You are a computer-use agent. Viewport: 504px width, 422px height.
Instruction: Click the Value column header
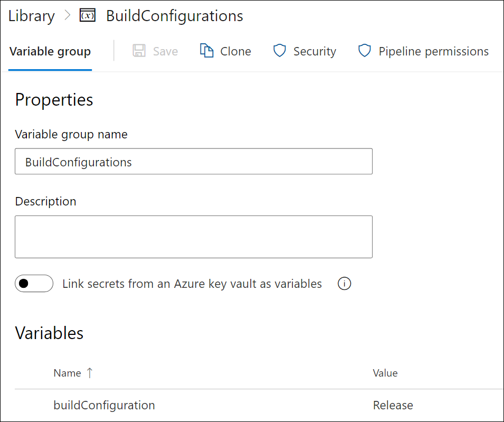pos(385,373)
